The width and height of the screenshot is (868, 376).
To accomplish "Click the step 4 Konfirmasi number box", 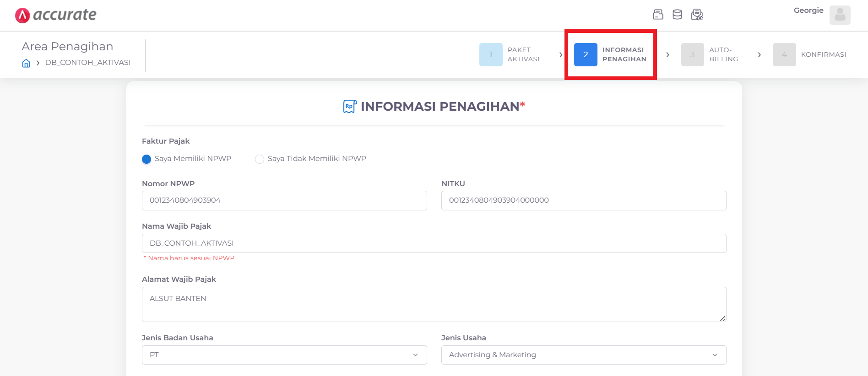I will (784, 54).
